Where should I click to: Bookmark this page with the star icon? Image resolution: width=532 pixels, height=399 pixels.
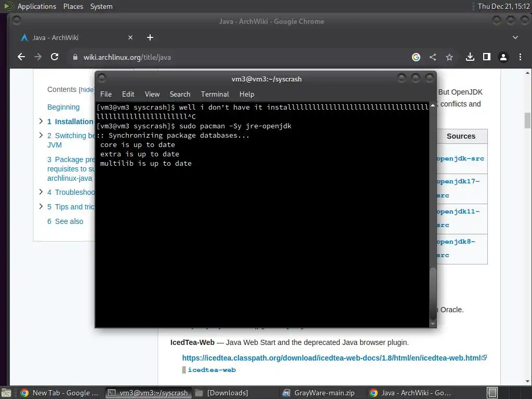point(449,57)
